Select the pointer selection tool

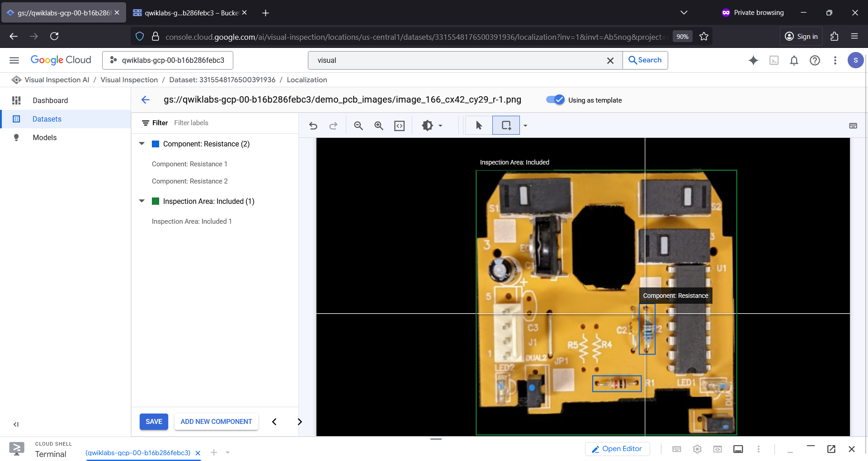pos(479,126)
